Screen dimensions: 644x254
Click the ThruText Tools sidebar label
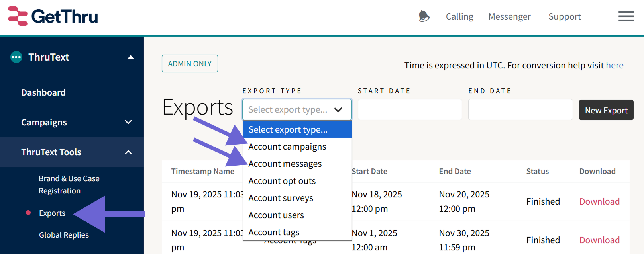click(x=51, y=152)
